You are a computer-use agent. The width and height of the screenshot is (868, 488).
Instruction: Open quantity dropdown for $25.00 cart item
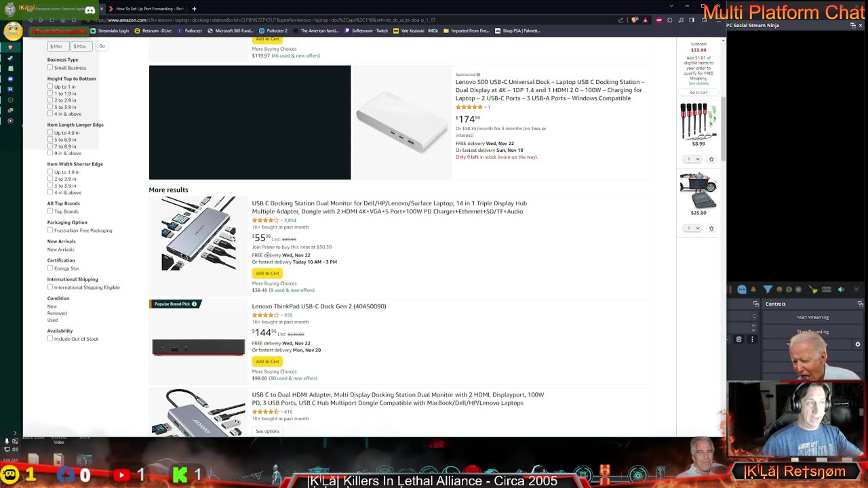click(x=692, y=228)
